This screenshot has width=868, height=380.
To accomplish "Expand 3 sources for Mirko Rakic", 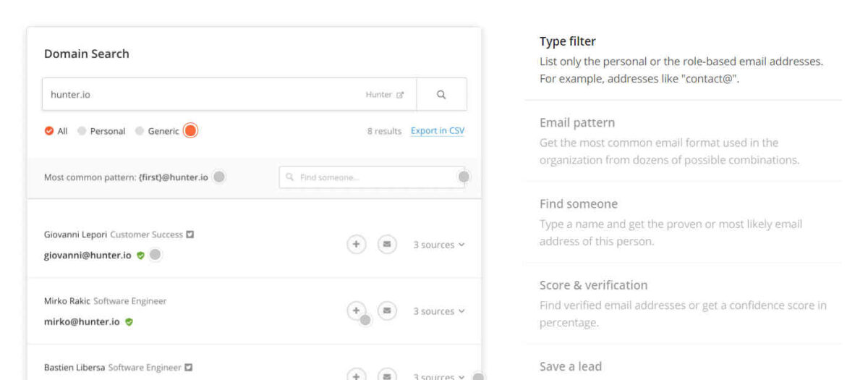I will (x=438, y=311).
